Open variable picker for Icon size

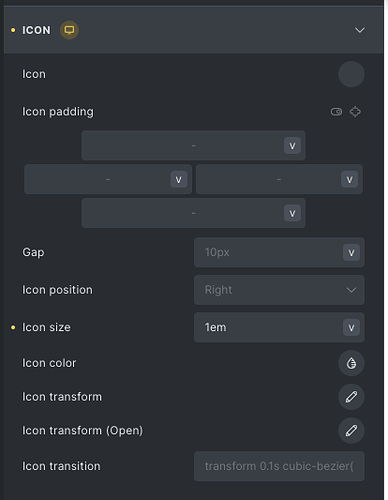tap(351, 328)
